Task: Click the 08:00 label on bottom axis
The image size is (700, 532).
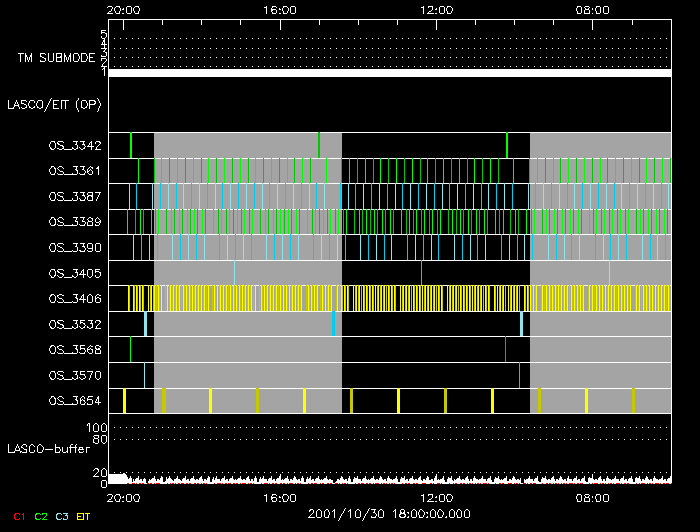Action: point(593,498)
